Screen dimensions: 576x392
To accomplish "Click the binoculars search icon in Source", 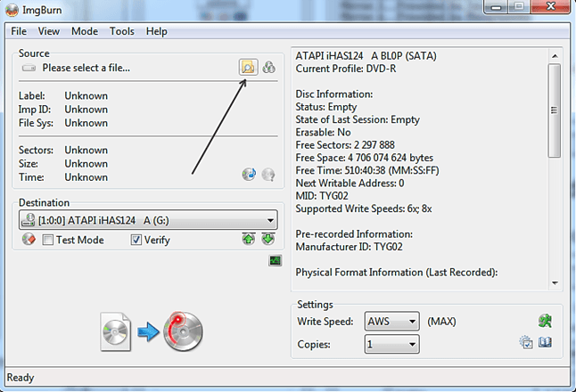I will click(268, 67).
